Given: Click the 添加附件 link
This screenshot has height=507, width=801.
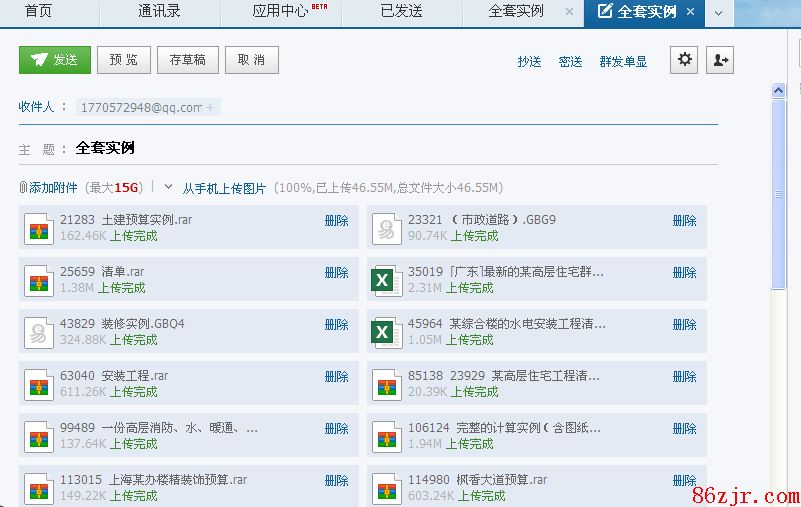Looking at the screenshot, I should (52, 188).
